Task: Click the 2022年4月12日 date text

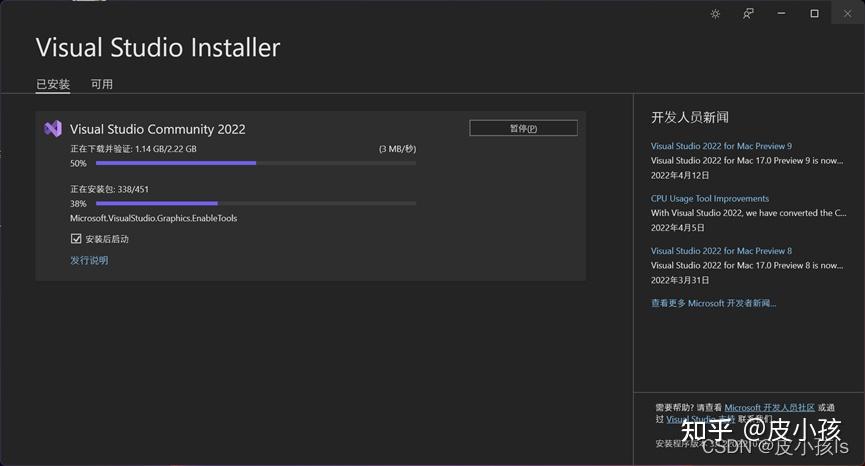Action: point(680,175)
